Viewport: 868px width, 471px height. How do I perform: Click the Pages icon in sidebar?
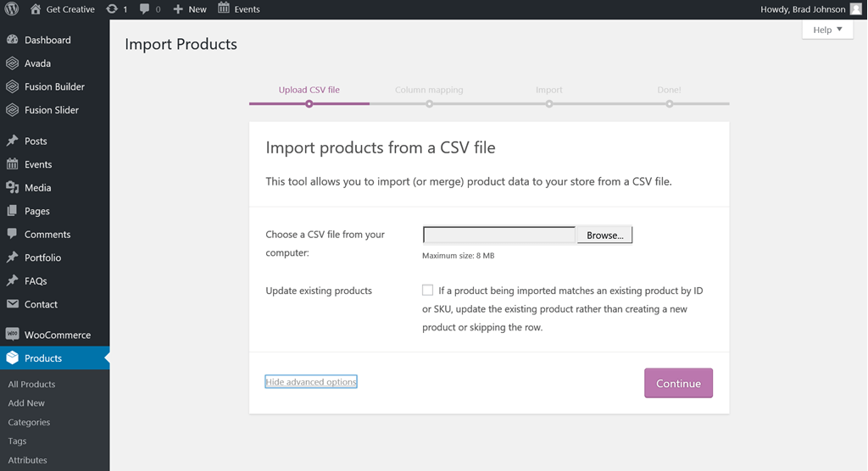pos(12,211)
